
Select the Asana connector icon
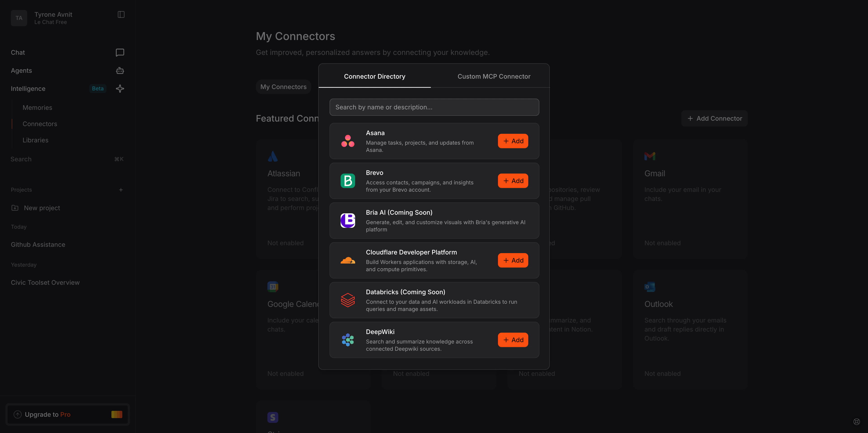(x=348, y=141)
